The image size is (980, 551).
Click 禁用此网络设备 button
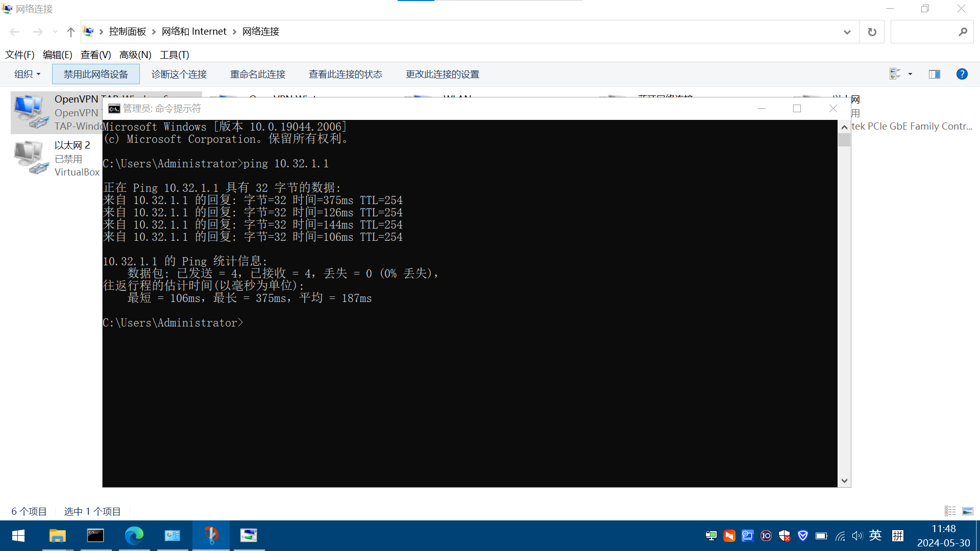coord(95,74)
